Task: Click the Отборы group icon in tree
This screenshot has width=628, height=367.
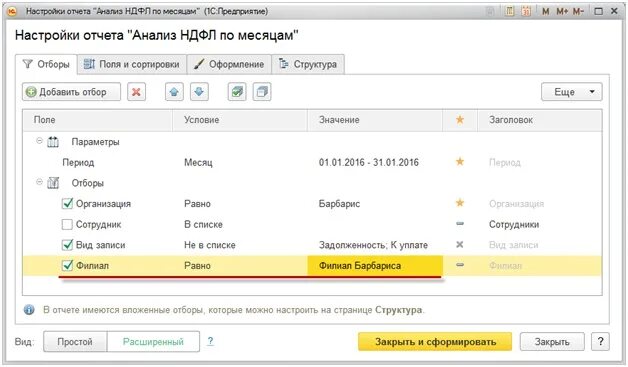Action: [53, 183]
